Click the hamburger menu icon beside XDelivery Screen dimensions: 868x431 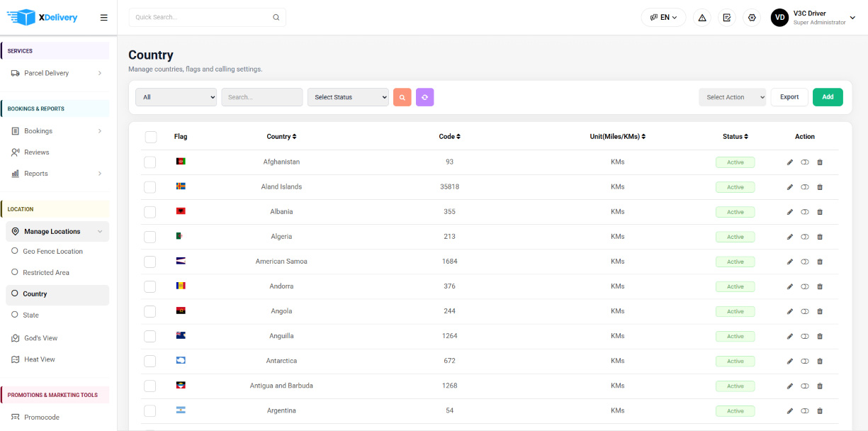pos(104,18)
